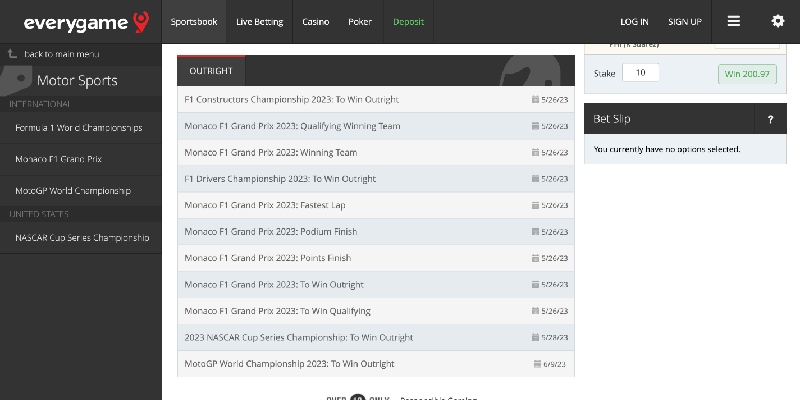
Task: Open Monaco F1 Grand Prix in sidebar
Action: (81, 159)
